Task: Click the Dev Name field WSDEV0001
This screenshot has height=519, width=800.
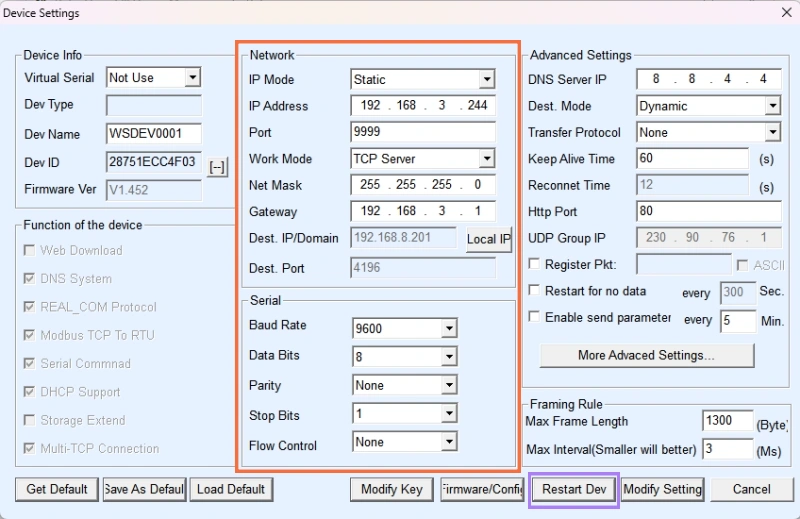Action: (154, 134)
